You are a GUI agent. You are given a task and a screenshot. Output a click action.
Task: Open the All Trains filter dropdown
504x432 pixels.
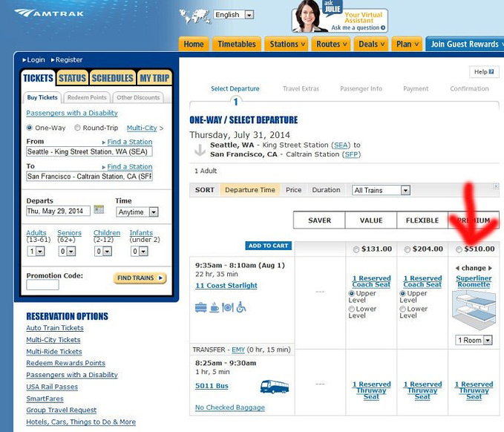[381, 190]
